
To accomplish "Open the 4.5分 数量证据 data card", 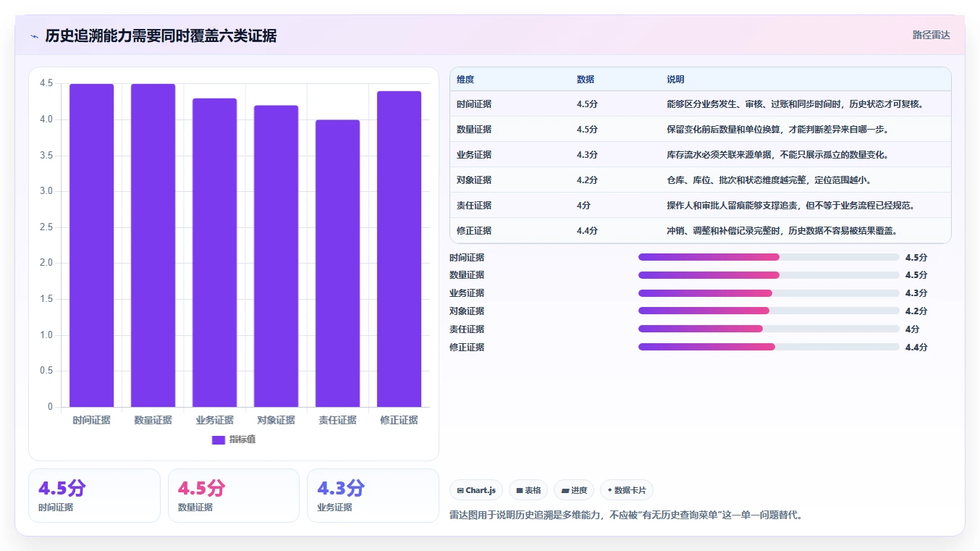I will tap(233, 495).
